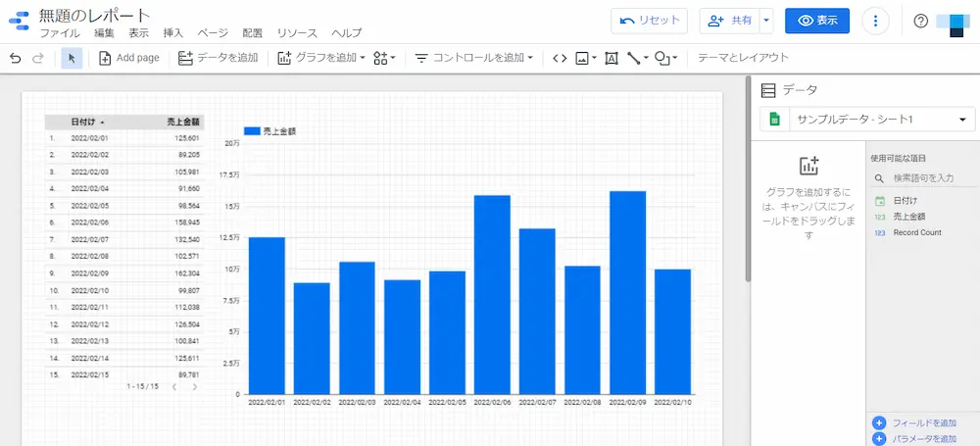Open the リソース menu

pos(297,33)
